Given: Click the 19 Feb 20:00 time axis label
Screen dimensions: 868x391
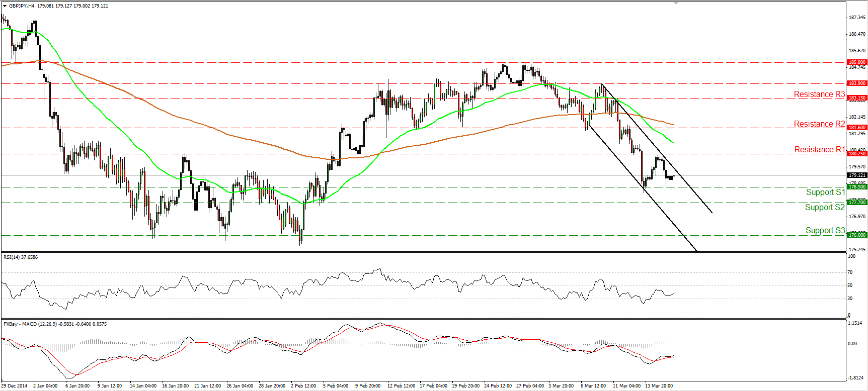Looking at the screenshot, I should 465,386.
